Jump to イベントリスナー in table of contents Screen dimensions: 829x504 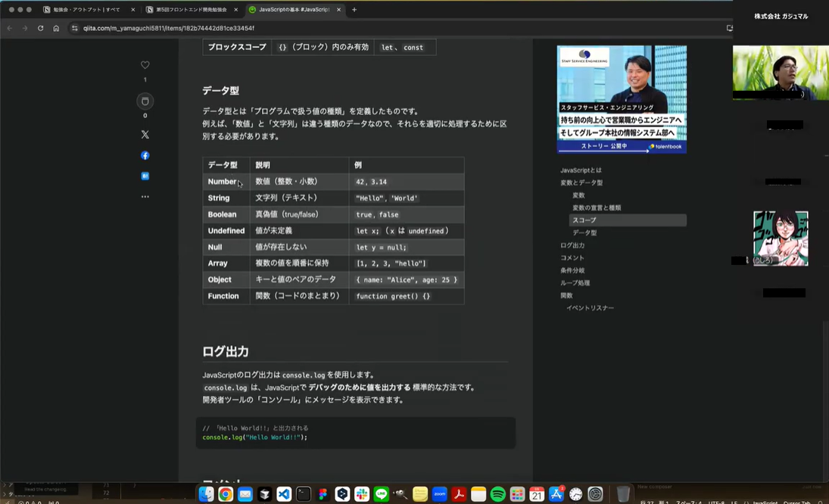[590, 308]
